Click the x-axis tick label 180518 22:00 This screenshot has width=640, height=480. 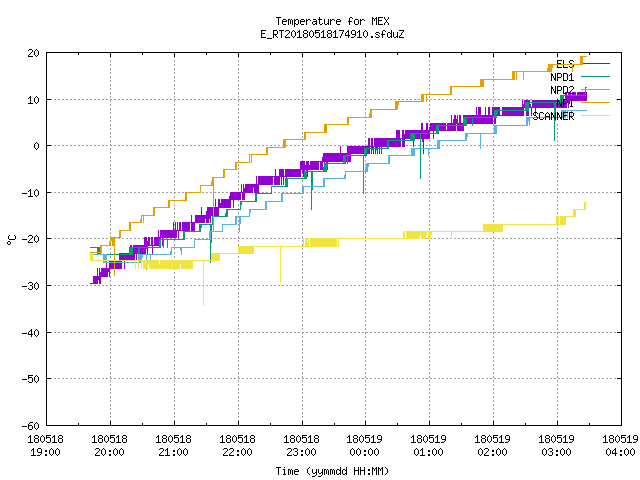click(238, 446)
